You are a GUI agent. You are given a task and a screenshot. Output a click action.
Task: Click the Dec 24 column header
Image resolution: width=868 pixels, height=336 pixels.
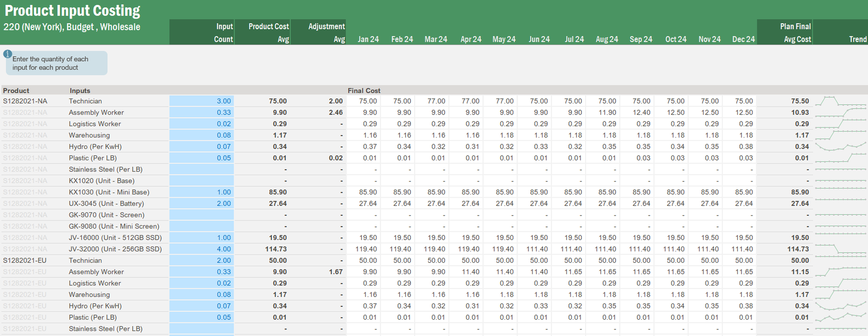pyautogui.click(x=743, y=40)
